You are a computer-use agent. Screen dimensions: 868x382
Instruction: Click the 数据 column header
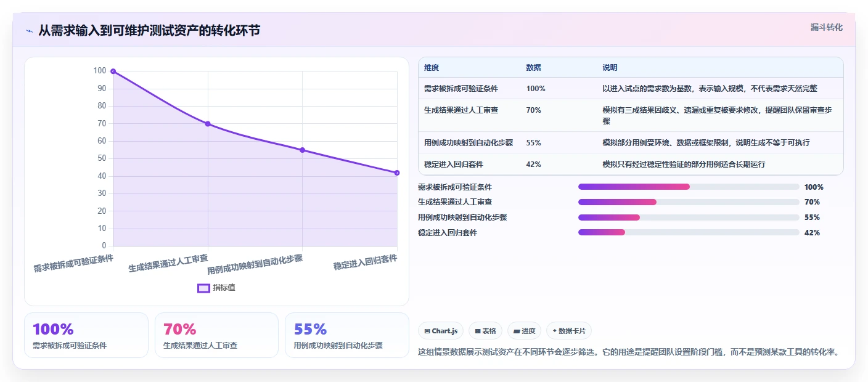tap(533, 68)
